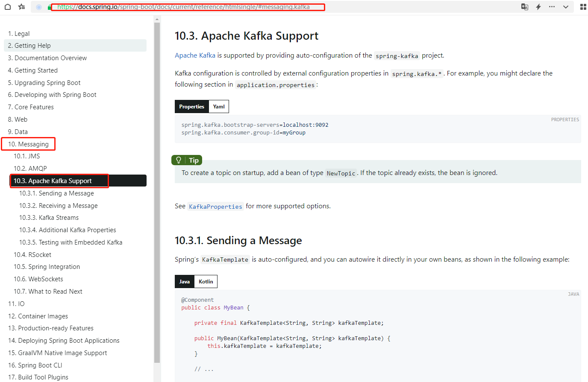The height and width of the screenshot is (382, 588).
Task: Click the favorites star icon
Action: (22, 7)
